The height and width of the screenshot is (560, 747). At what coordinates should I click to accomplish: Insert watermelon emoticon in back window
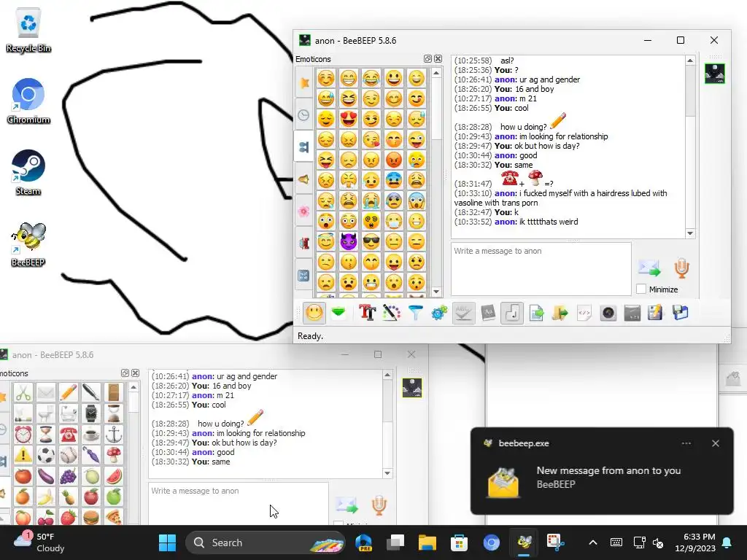113,475
